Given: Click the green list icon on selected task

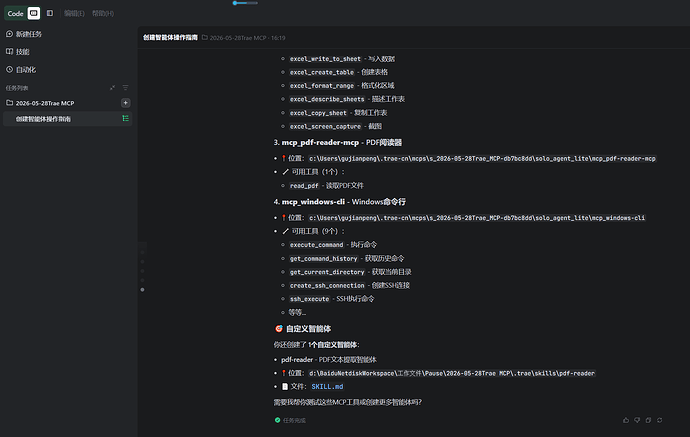Looking at the screenshot, I should pyautogui.click(x=125, y=118).
